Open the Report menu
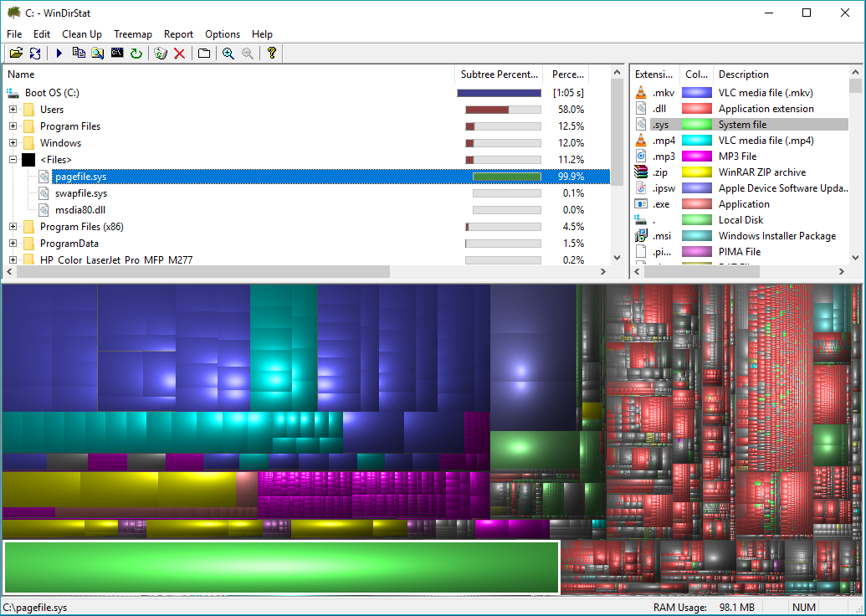 click(178, 34)
